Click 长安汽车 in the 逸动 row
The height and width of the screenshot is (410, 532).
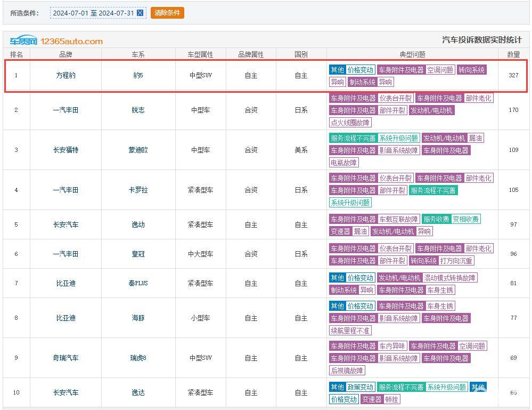(x=66, y=224)
